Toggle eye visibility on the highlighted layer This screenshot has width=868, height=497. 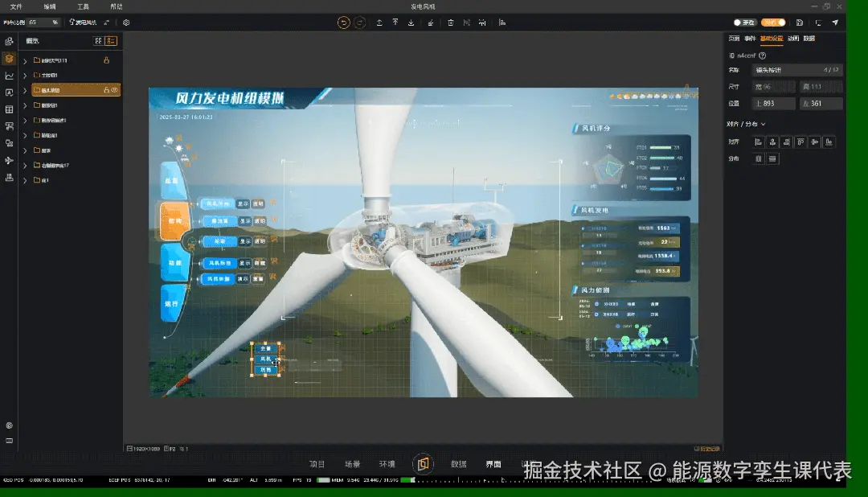[x=115, y=90]
